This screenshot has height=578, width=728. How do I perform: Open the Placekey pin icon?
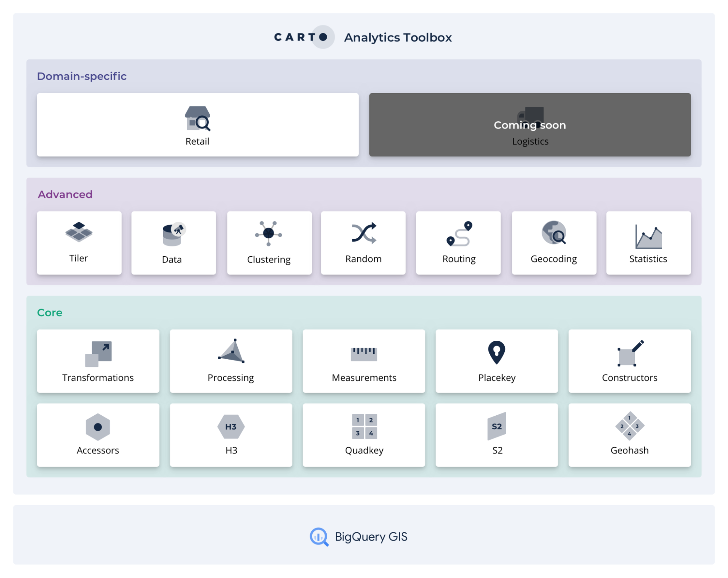(496, 352)
